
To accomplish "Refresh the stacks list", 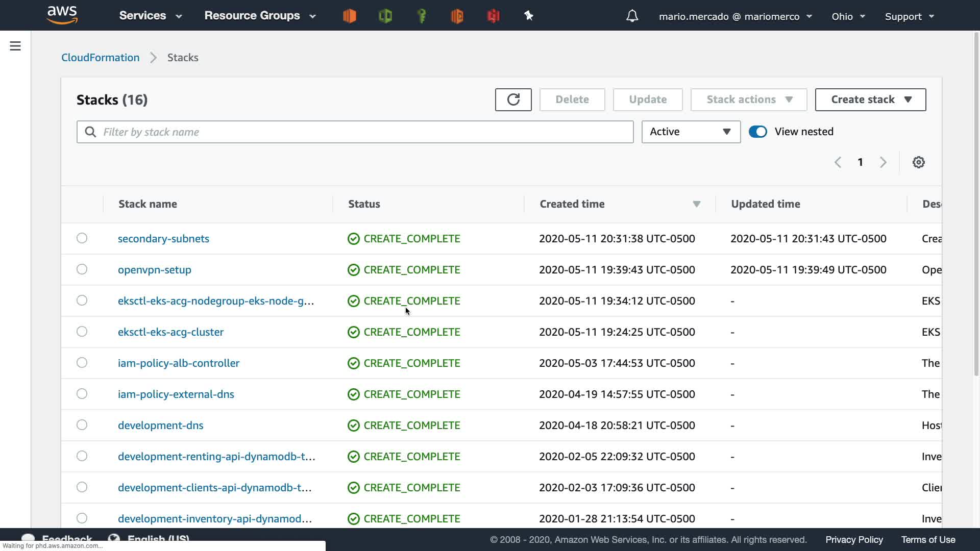I will point(513,99).
